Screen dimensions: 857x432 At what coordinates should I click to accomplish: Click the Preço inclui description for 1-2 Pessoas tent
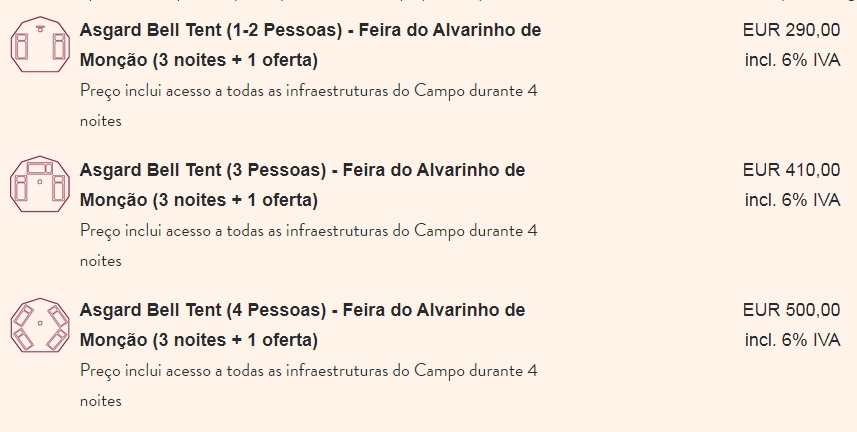(309, 106)
